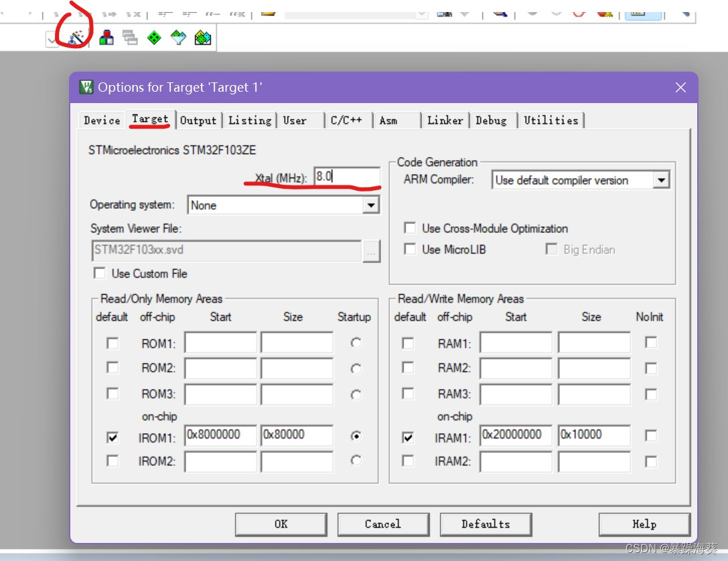Launch the Pack Installer icon

[203, 37]
